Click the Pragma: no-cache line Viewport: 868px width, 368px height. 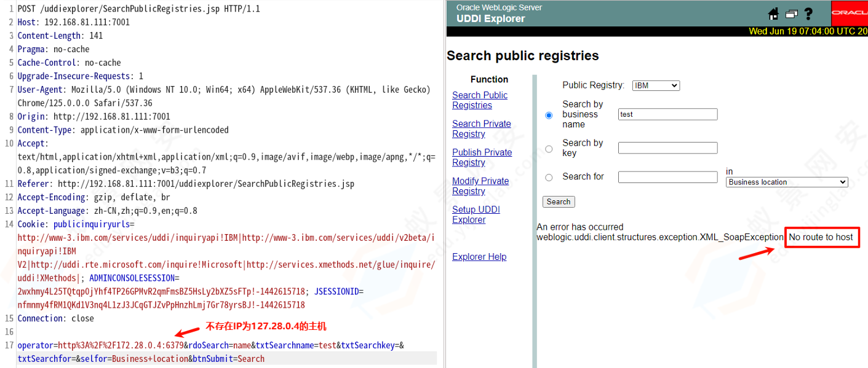(54, 49)
